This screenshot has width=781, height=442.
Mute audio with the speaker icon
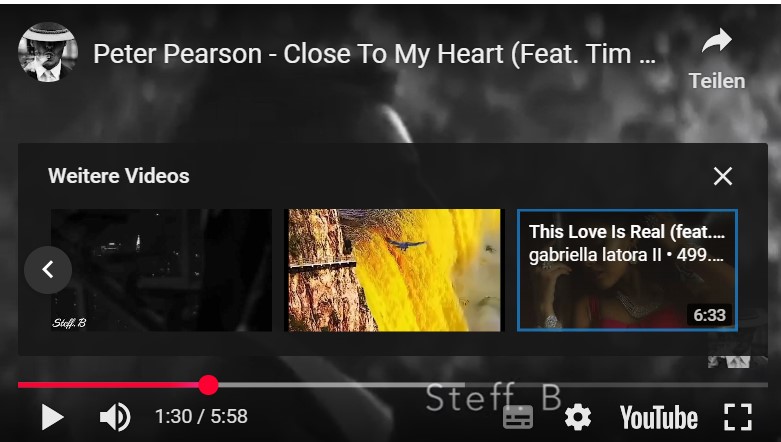[x=115, y=417]
